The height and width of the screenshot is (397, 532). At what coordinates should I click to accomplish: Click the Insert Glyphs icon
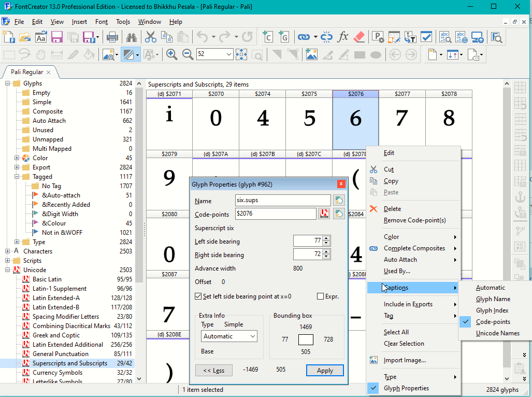tap(284, 37)
